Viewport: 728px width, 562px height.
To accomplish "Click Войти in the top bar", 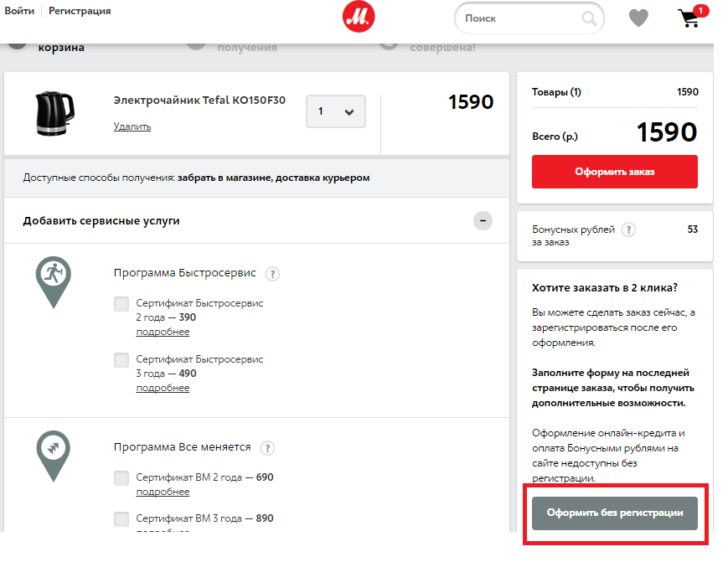I will (19, 11).
